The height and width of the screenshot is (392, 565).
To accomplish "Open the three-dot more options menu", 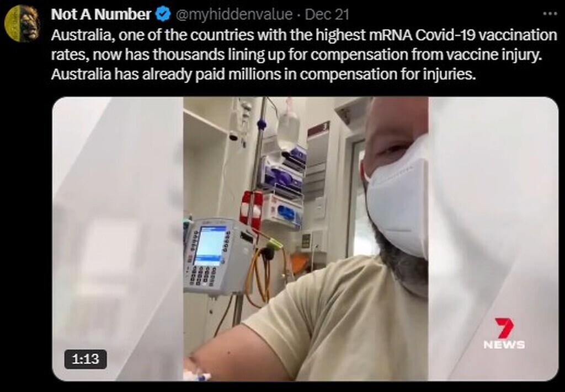I will coord(550,14).
